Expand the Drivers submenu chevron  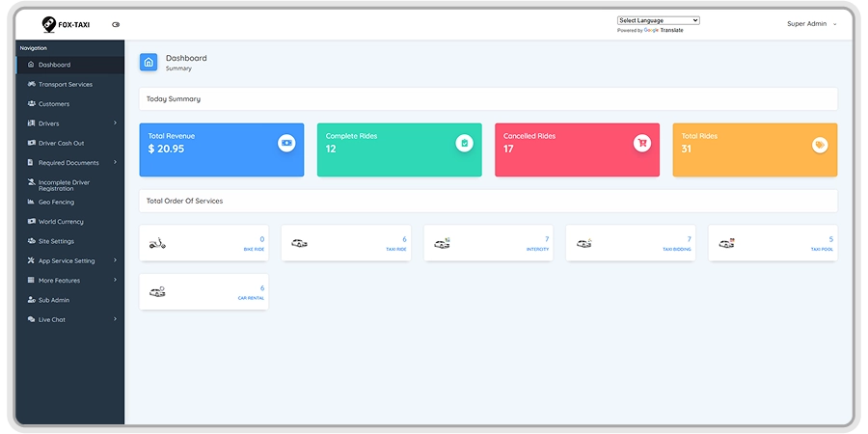115,122
